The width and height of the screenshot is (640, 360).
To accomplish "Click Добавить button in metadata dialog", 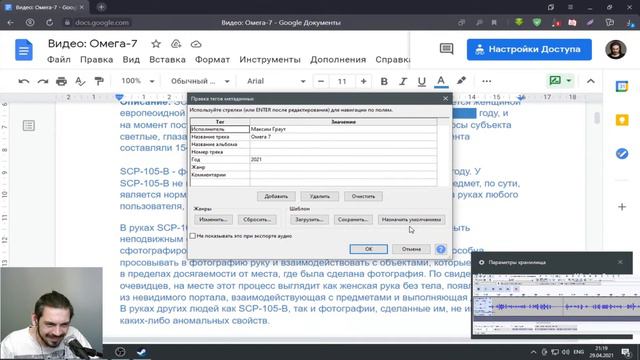I will [x=276, y=196].
